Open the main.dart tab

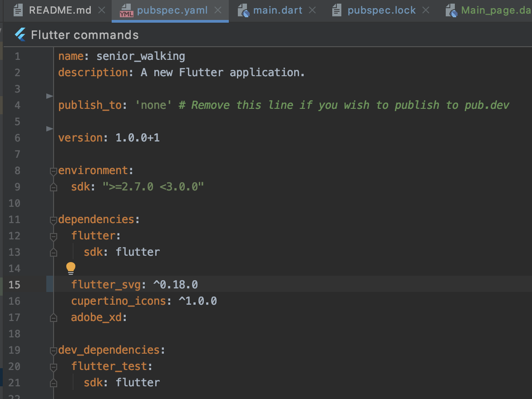click(278, 10)
